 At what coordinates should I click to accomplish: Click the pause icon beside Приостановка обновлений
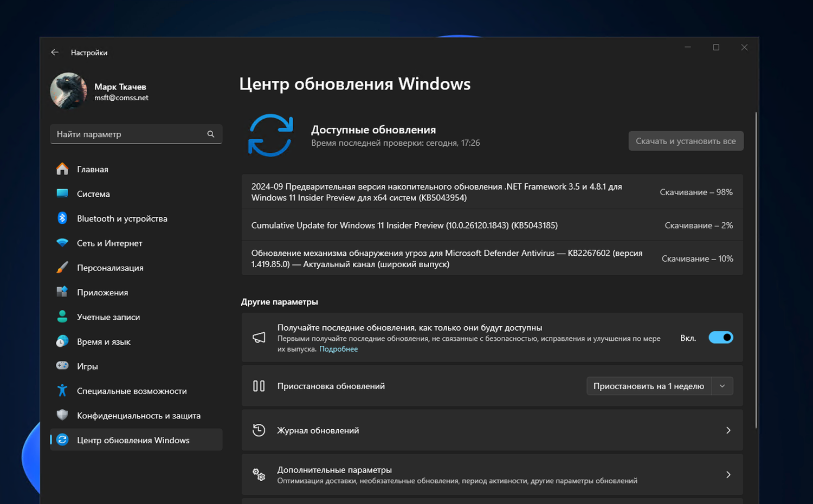pyautogui.click(x=259, y=386)
